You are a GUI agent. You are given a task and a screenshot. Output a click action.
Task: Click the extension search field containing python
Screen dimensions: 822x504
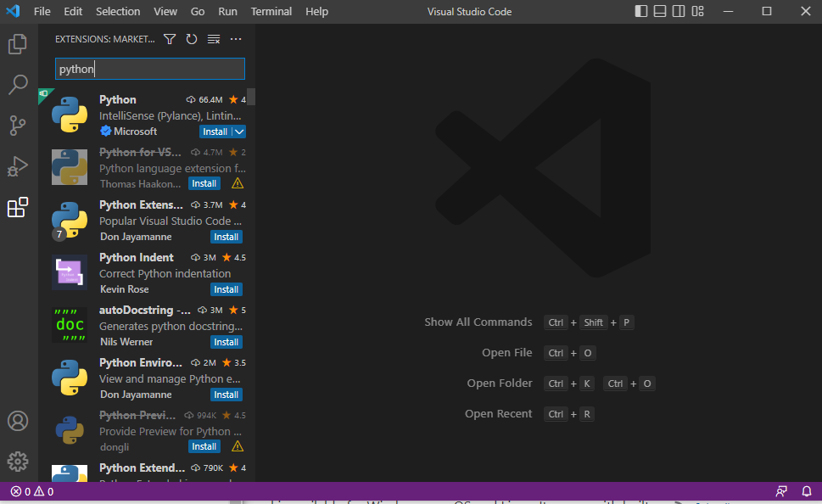click(150, 69)
